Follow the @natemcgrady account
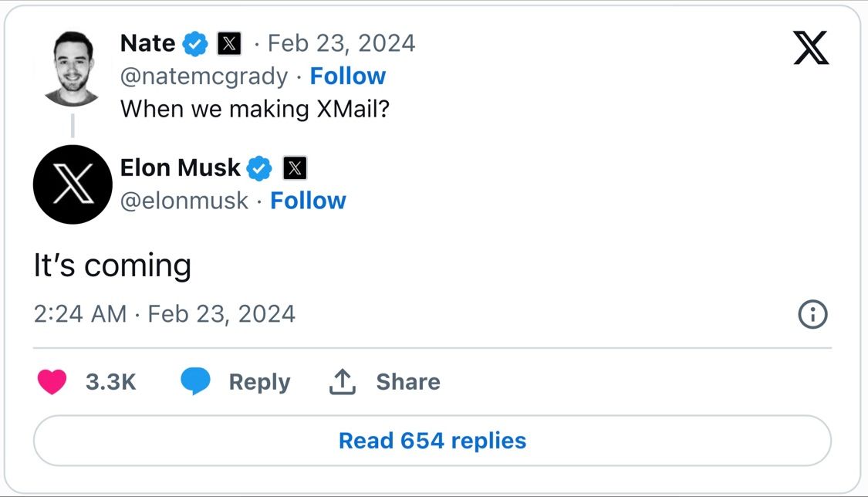The image size is (868, 497). 347,76
